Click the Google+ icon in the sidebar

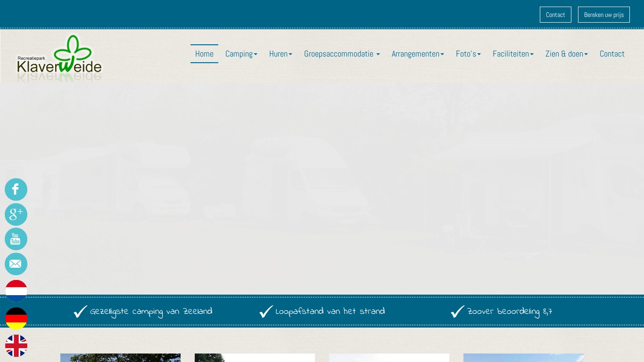pos(16,214)
